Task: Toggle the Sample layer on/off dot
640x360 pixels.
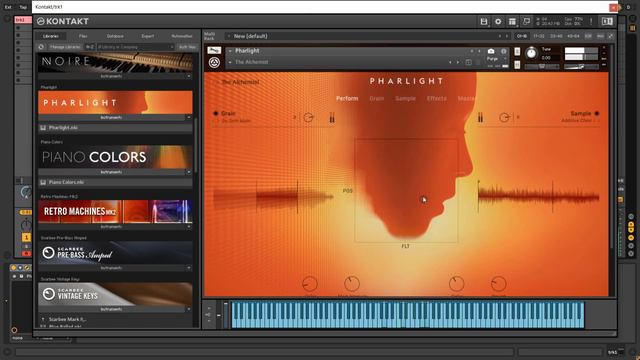Action: (x=597, y=113)
